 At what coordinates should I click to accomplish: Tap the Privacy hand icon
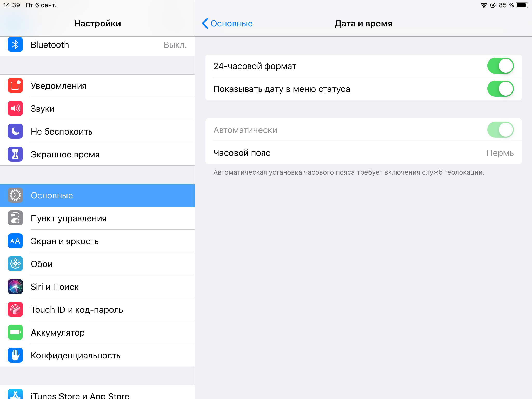15,355
